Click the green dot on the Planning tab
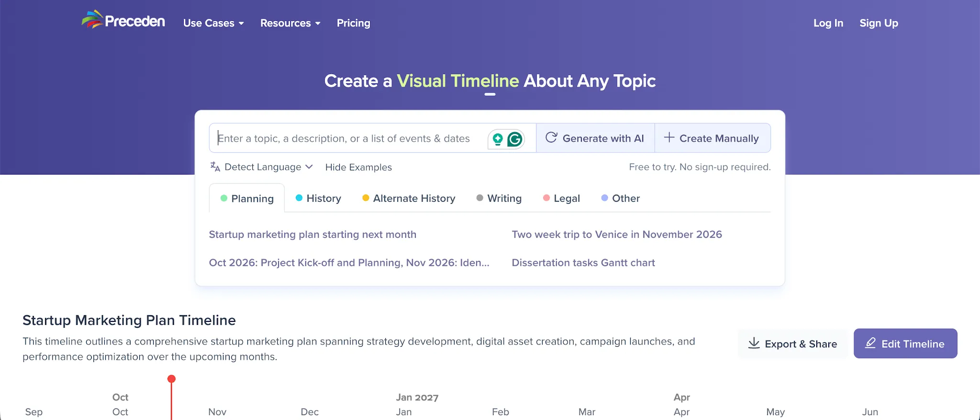This screenshot has height=420, width=980. pyautogui.click(x=223, y=198)
